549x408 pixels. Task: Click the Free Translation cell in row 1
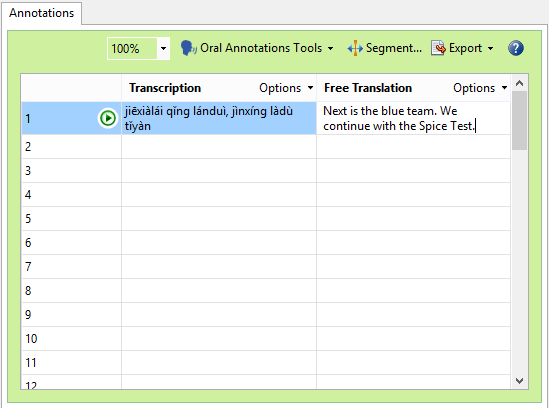click(x=414, y=118)
